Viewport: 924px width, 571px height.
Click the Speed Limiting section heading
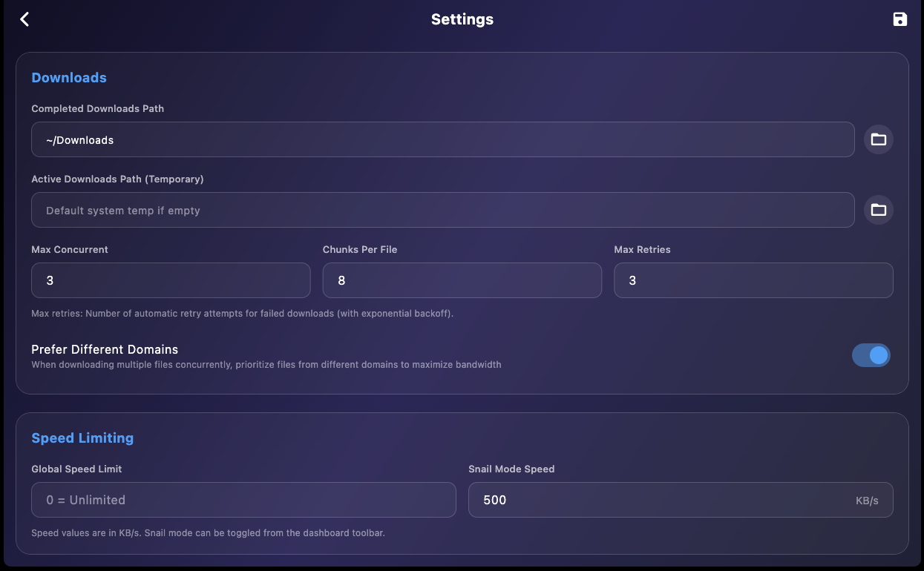pyautogui.click(x=82, y=438)
